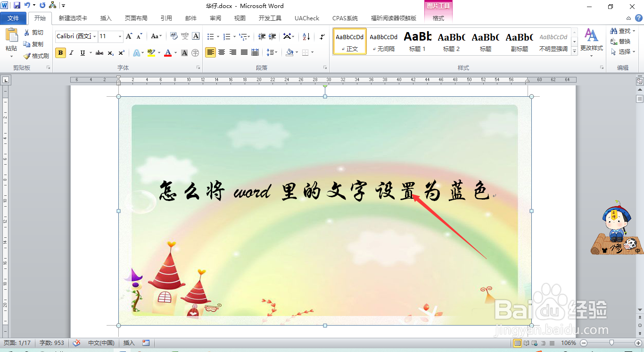Screen dimensions: 644x352
Task: Toggle Strikethrough formatting
Action: 99,52
